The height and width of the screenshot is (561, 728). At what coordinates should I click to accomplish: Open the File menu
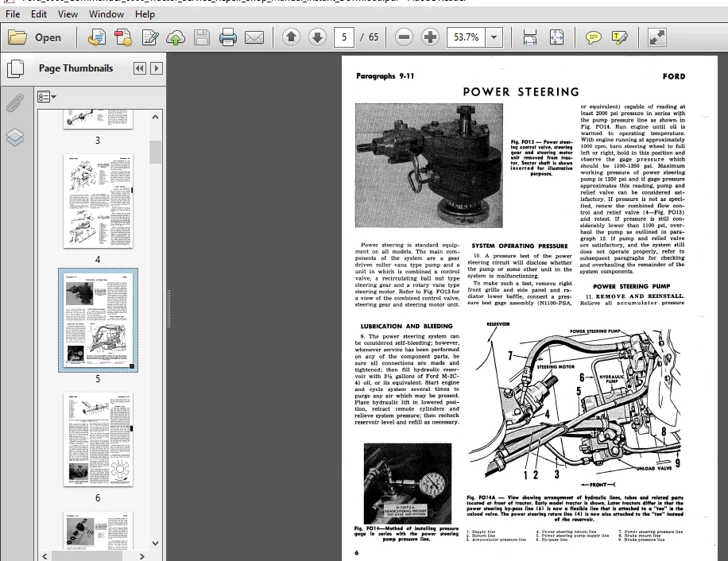coord(13,14)
